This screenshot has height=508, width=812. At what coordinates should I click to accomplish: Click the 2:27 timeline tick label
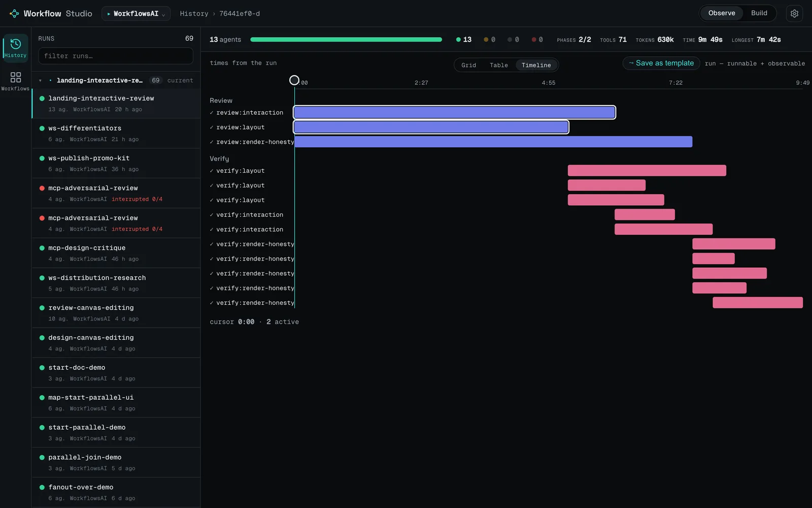click(421, 83)
